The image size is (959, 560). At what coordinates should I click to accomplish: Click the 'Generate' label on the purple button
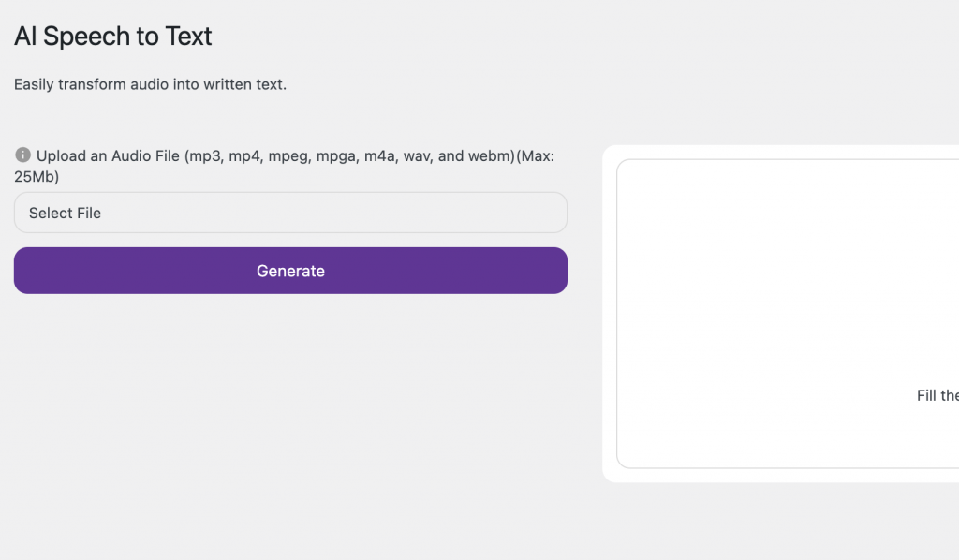290,271
